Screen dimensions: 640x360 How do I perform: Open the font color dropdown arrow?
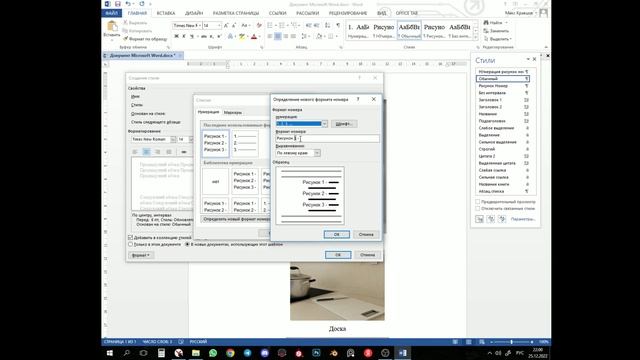coord(260,36)
